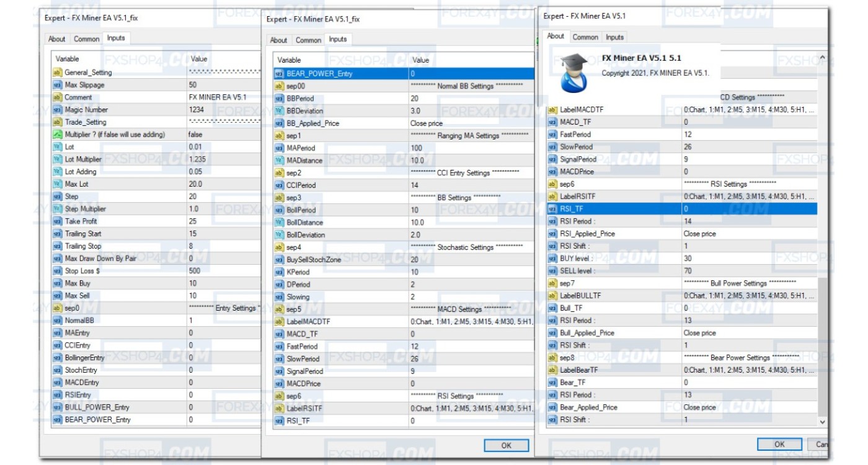
Task: Click the scrollbar down arrow near Bear settings
Action: click(x=823, y=422)
